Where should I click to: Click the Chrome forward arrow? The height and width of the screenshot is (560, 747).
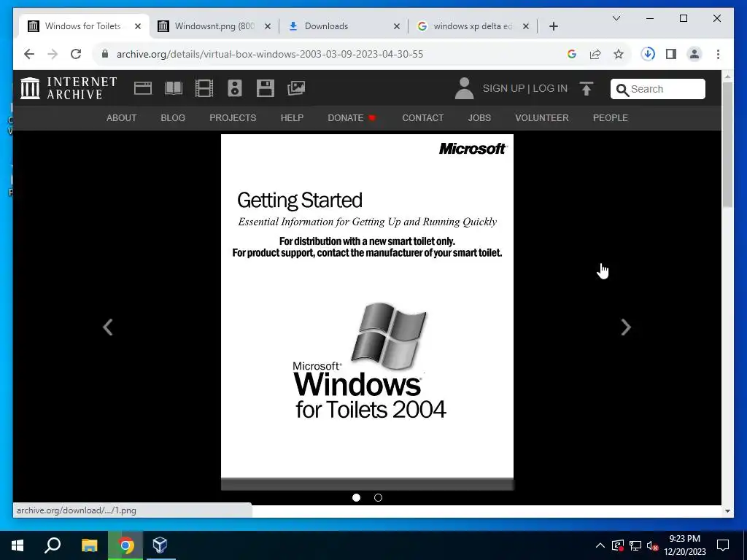(53, 54)
